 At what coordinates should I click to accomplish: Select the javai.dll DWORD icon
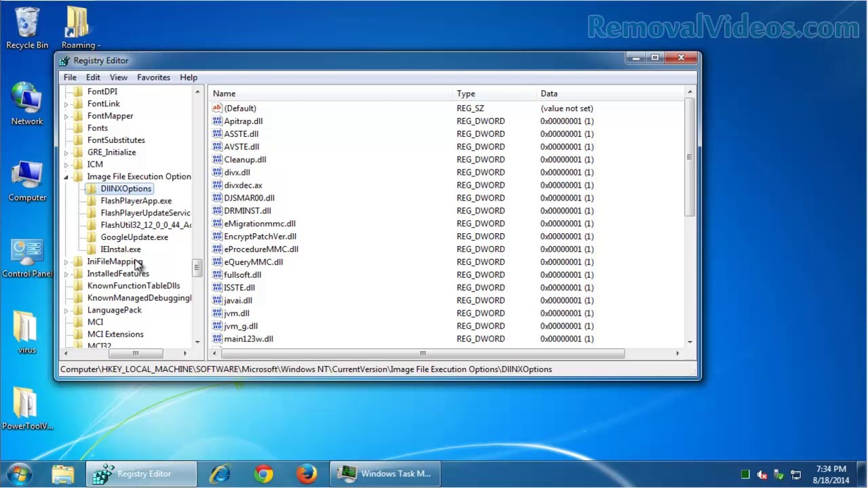tap(217, 300)
